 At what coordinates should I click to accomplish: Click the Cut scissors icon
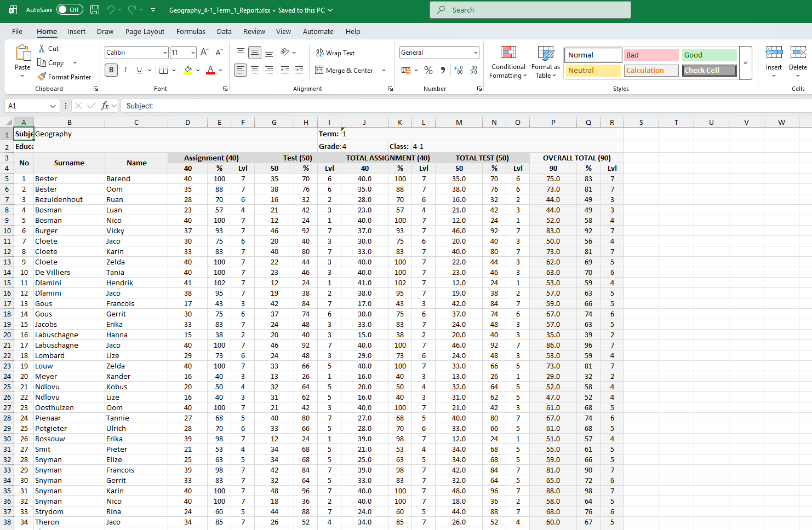(x=42, y=49)
